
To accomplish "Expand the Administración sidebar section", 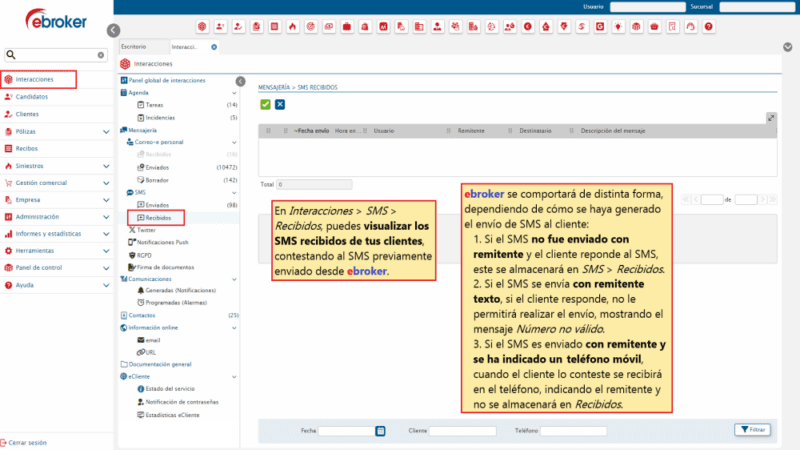I will 106,216.
